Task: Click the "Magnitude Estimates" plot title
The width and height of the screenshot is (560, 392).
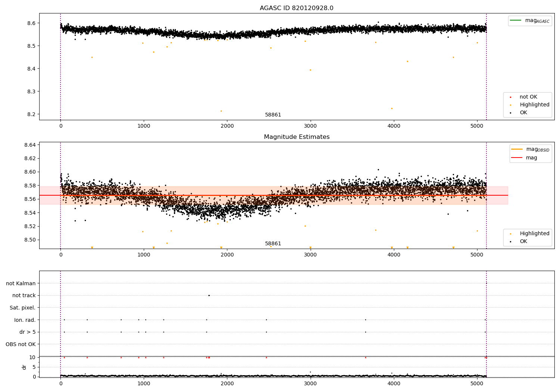Action: tap(296, 137)
